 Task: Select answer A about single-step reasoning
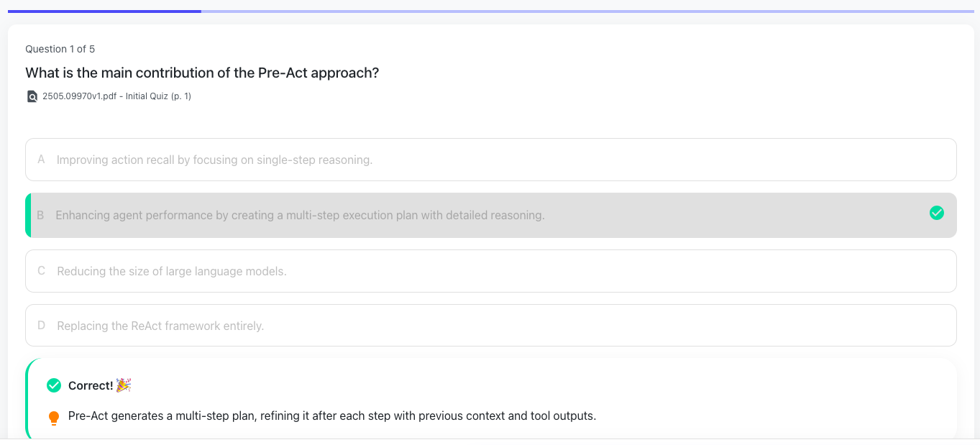pos(214,160)
